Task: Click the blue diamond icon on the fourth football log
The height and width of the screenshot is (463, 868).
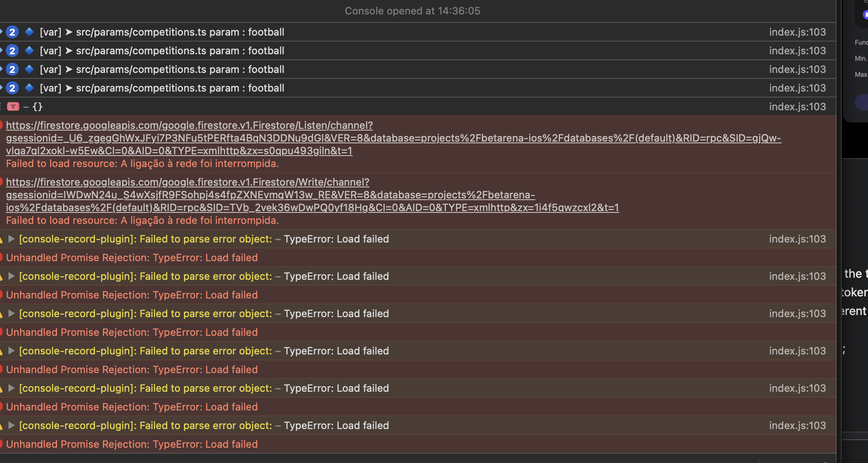Action: pos(29,88)
